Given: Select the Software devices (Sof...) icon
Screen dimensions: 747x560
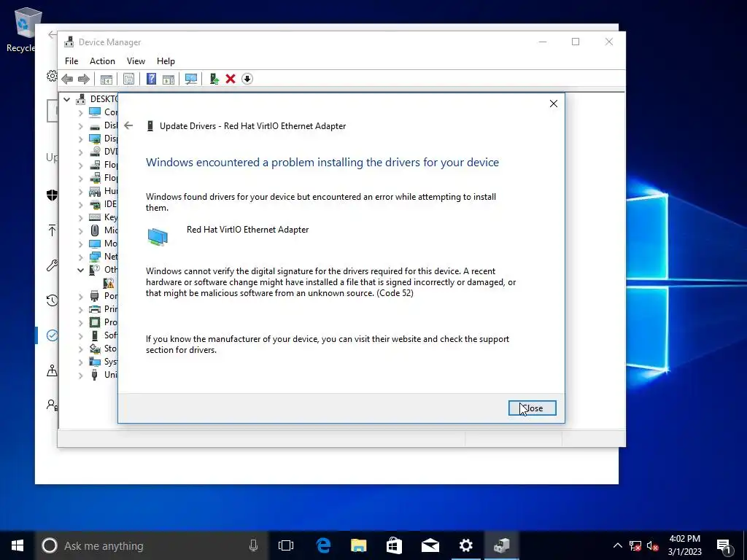Looking at the screenshot, I should [95, 335].
